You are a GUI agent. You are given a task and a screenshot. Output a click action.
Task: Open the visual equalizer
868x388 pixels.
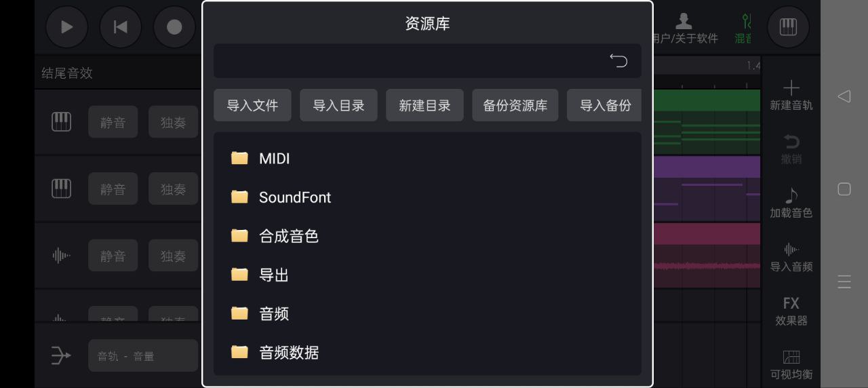(x=791, y=364)
